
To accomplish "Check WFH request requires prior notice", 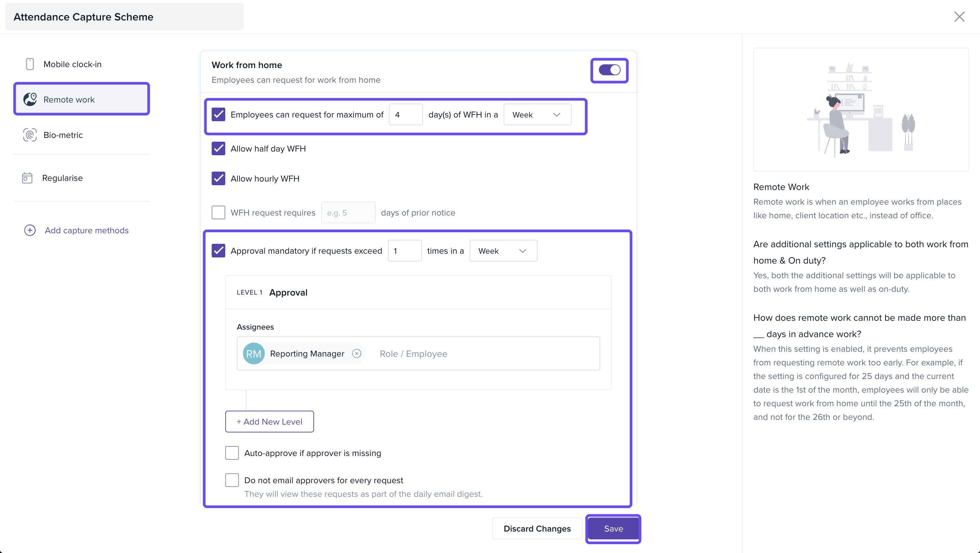I will [x=218, y=212].
